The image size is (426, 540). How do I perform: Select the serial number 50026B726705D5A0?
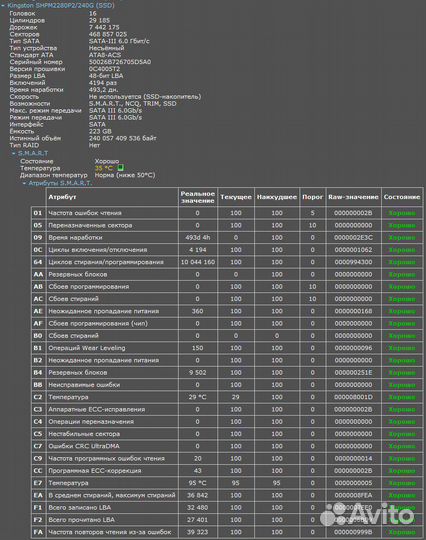(120, 62)
